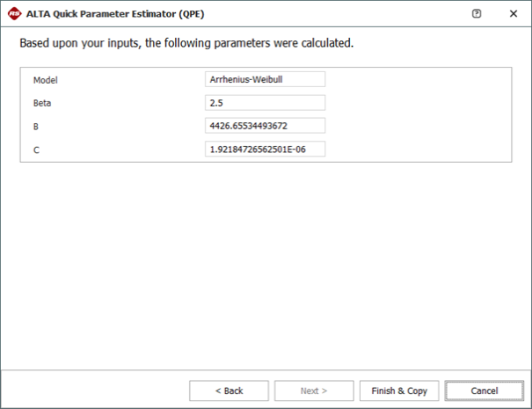Click the resize grip in bottom-right corner
532x409 pixels.
[x=526, y=403]
